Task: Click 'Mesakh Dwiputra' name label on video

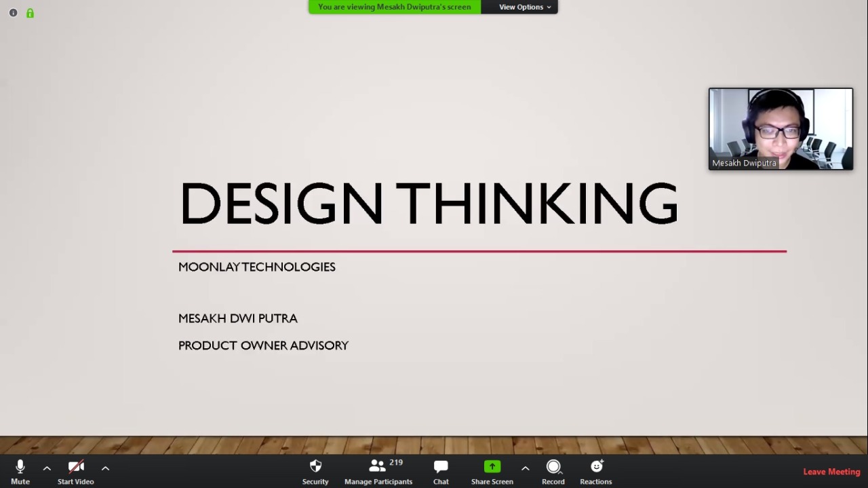Action: click(x=744, y=163)
